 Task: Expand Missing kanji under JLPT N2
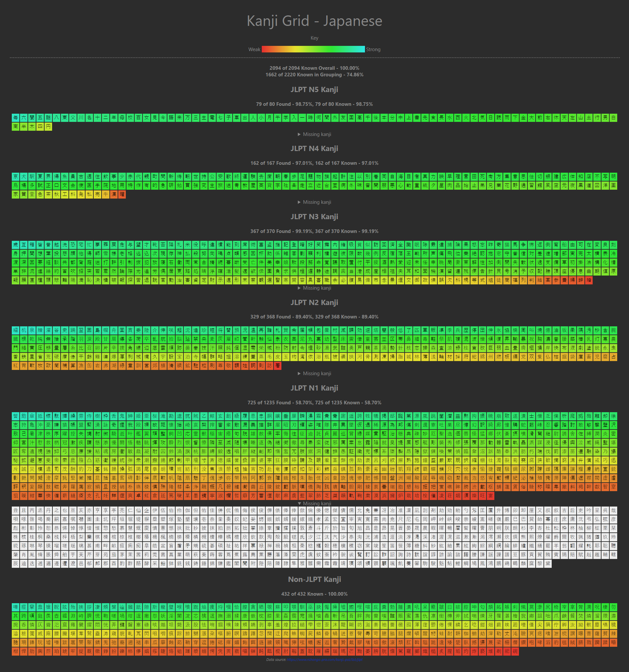[314, 374]
